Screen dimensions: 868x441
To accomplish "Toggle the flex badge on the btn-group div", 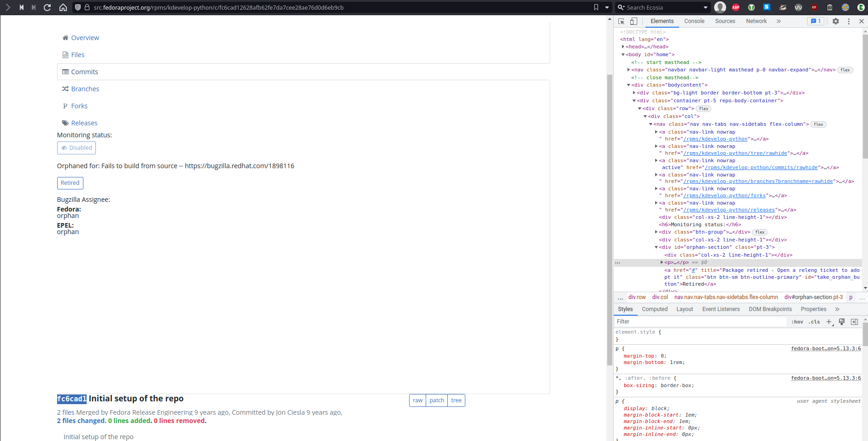I will 760,232.
